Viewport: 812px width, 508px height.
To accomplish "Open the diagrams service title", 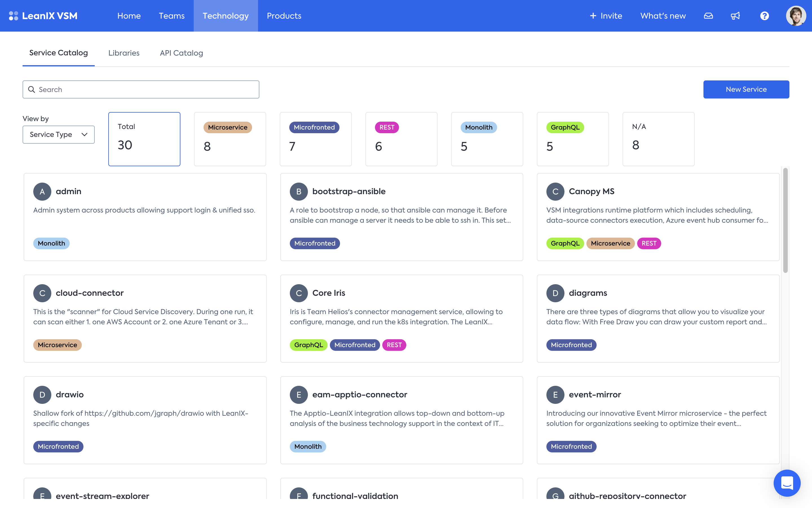I will point(588,293).
